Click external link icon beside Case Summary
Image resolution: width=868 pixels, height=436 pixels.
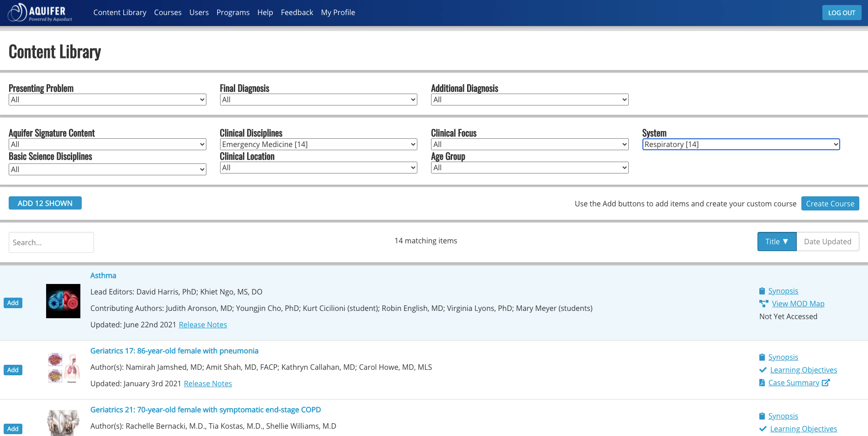[x=826, y=383]
